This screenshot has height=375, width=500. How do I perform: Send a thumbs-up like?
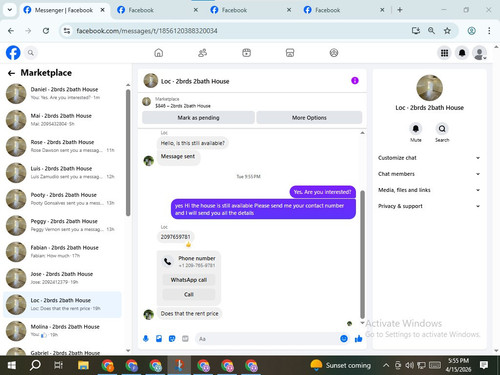[359, 339]
